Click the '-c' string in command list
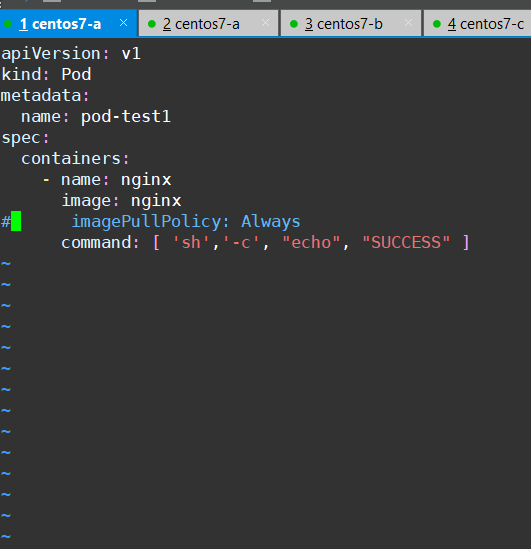The height and width of the screenshot is (549, 531). tap(241, 242)
